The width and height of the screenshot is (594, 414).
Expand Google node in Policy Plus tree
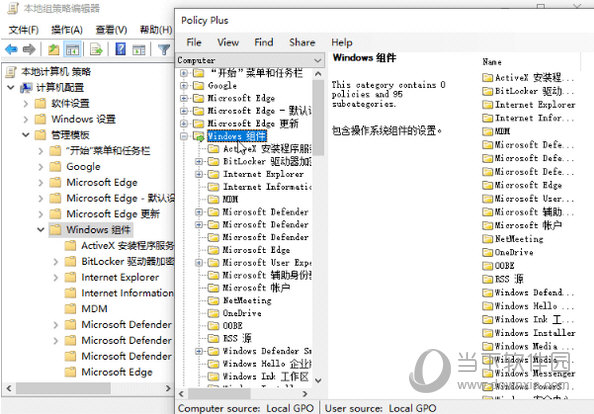(184, 86)
